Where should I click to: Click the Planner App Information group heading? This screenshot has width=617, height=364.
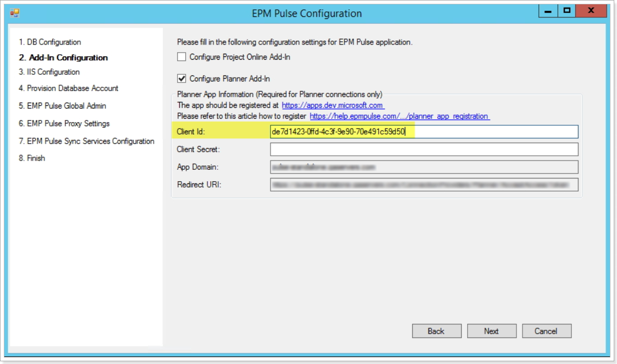[279, 94]
